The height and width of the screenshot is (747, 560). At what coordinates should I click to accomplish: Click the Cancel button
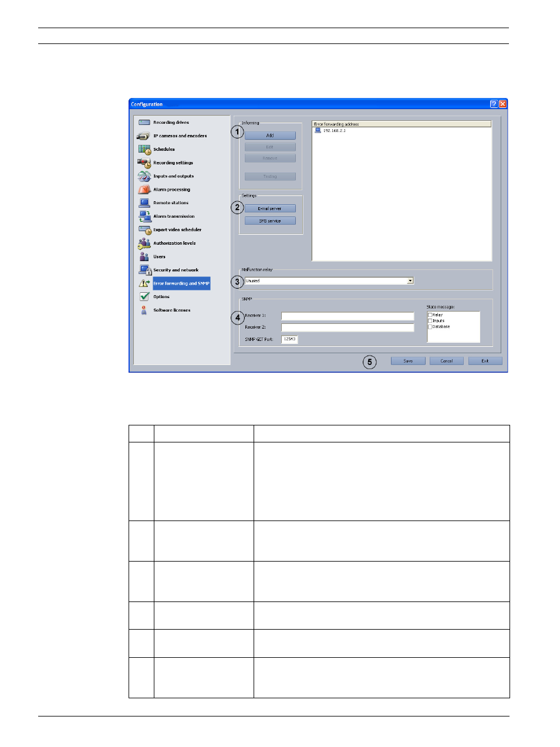point(447,361)
